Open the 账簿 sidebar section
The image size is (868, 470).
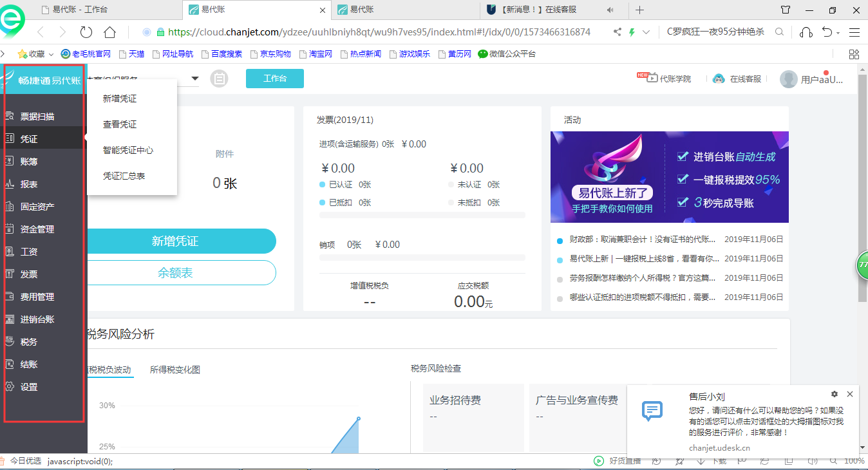29,162
